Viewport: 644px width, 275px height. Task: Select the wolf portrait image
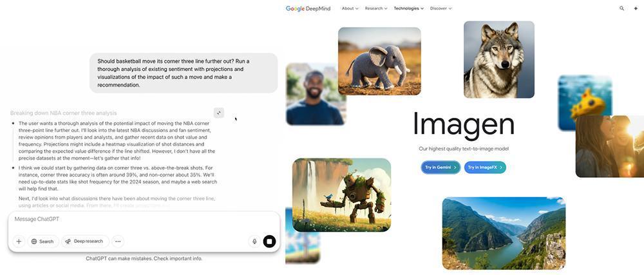pos(498,59)
